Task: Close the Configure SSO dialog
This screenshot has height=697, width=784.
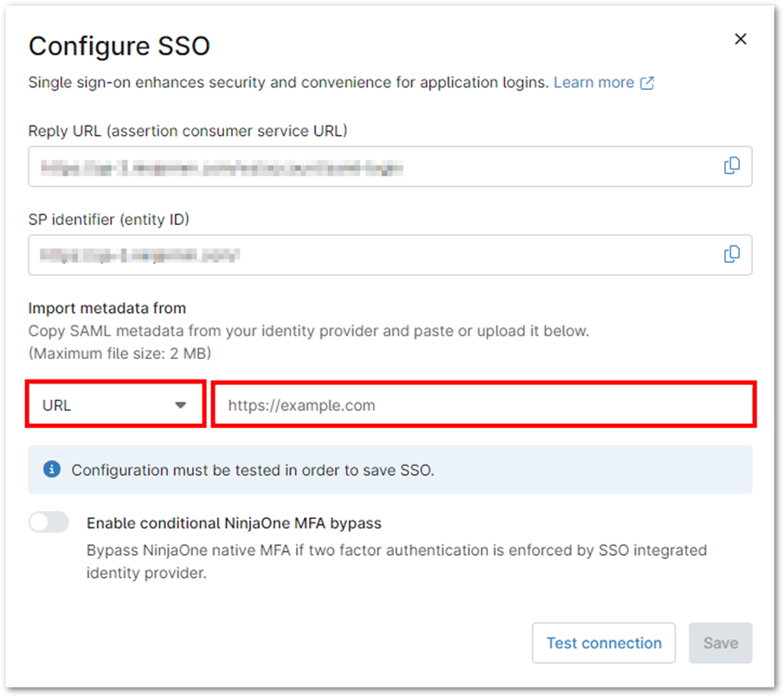Action: [740, 39]
